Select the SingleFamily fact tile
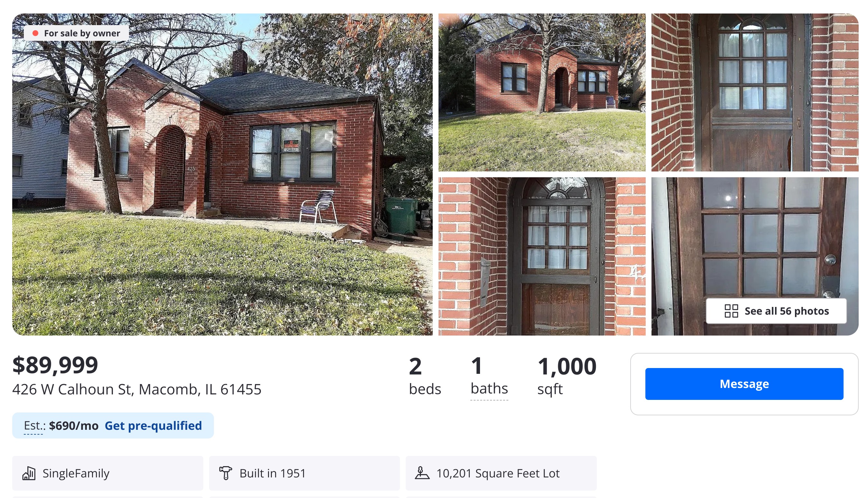This screenshot has height=498, width=868. coord(108,473)
